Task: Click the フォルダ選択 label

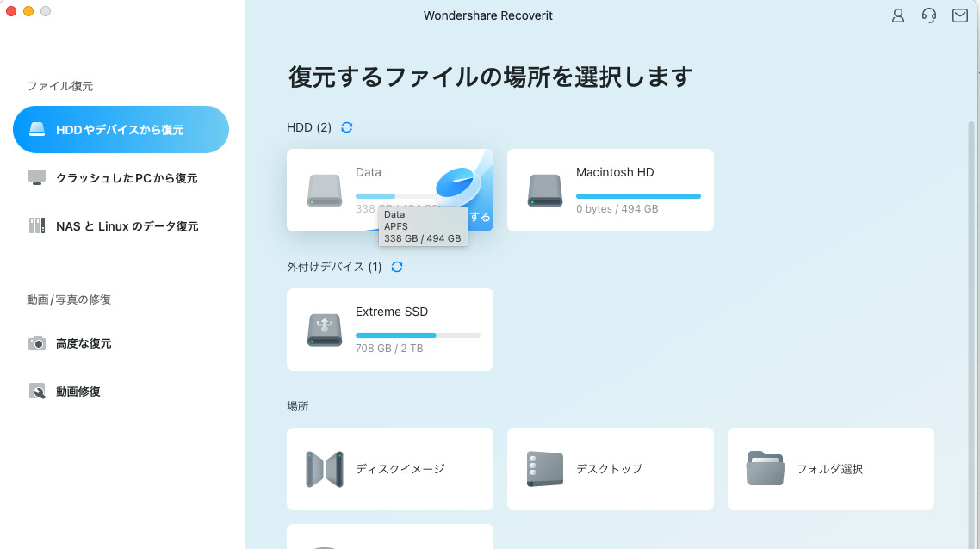Action: click(x=830, y=469)
